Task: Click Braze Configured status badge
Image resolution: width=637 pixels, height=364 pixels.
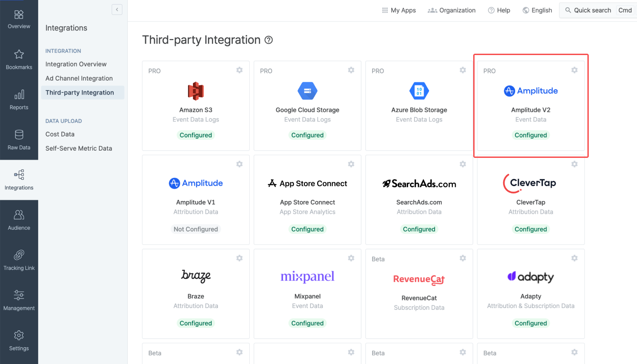Action: [x=196, y=324]
